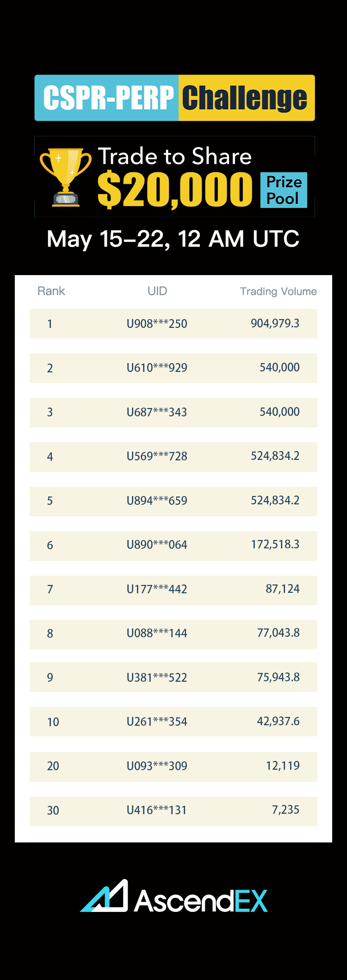Click the Rank column header
347x980 pixels.
51,291
